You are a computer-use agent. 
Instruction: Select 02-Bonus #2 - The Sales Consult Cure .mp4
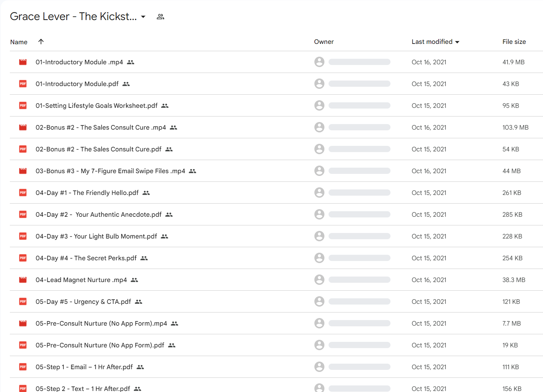(x=101, y=128)
